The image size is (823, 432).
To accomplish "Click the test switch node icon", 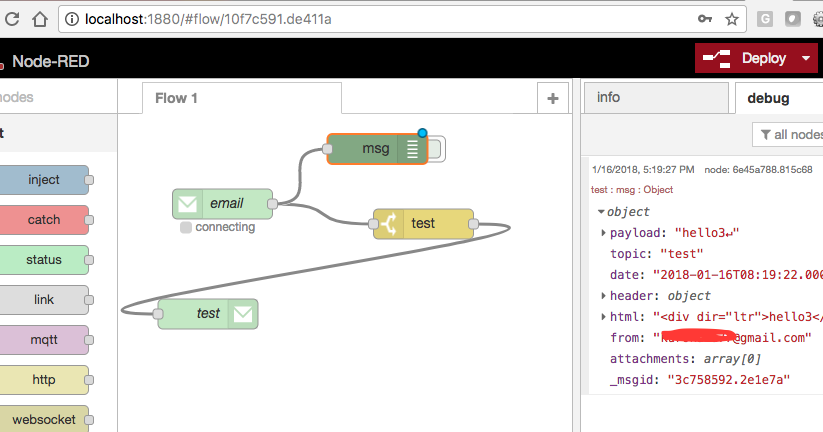I will pyautogui.click(x=388, y=223).
